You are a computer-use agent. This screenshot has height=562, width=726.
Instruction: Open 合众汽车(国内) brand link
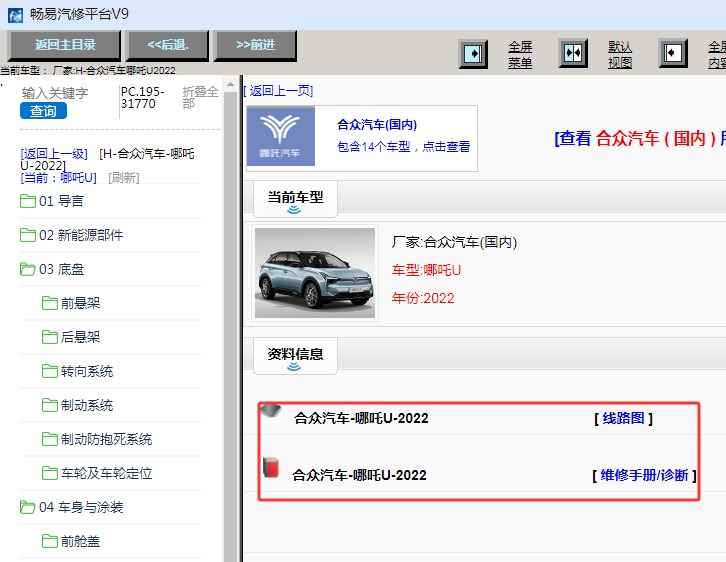click(377, 125)
